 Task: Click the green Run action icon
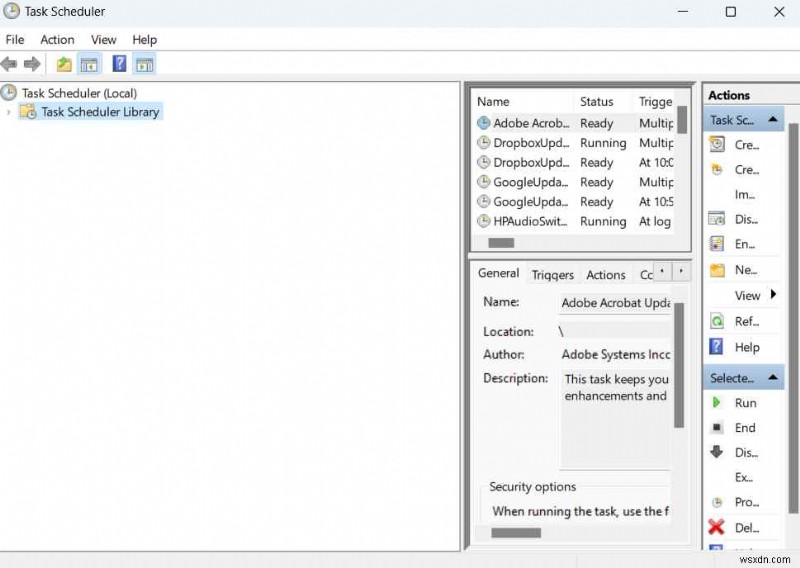[717, 403]
